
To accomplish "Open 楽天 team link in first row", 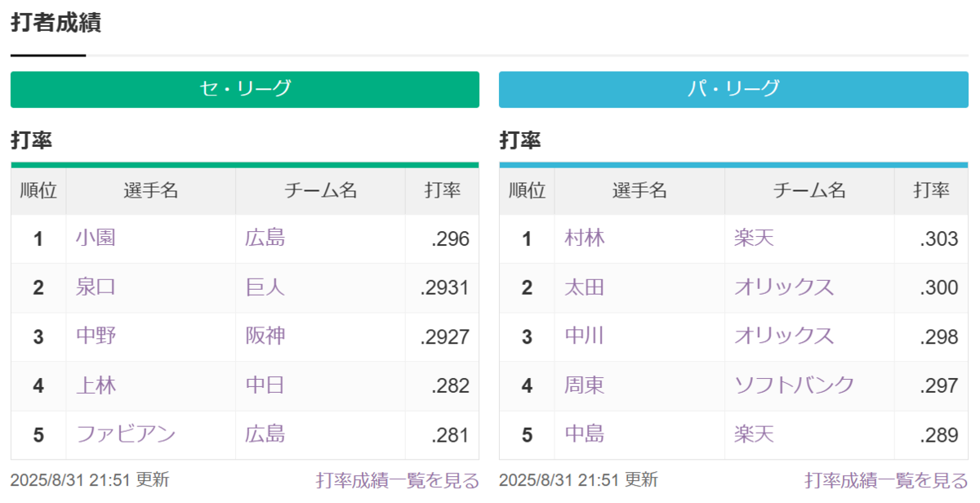I will point(754,238).
